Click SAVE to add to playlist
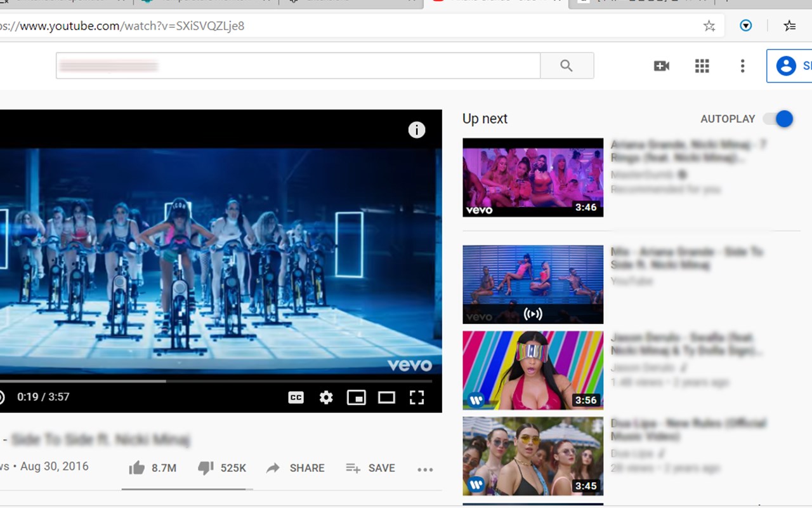This screenshot has width=812, height=508. coord(370,468)
